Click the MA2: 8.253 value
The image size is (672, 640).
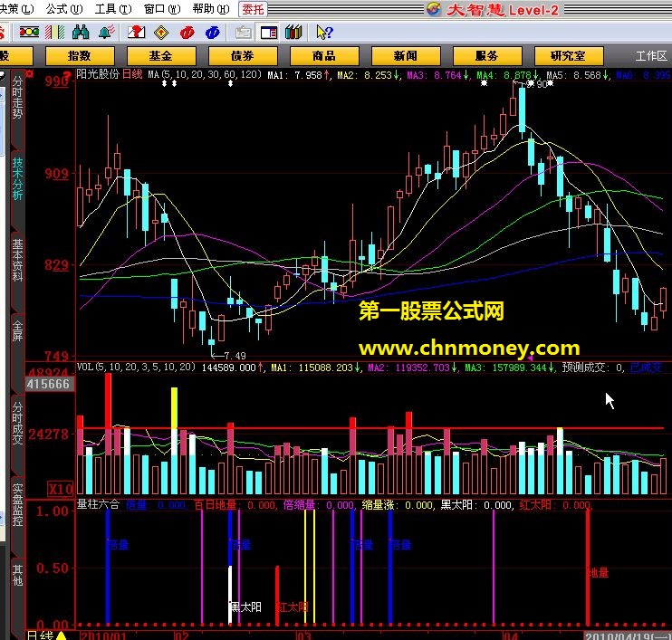click(x=368, y=75)
